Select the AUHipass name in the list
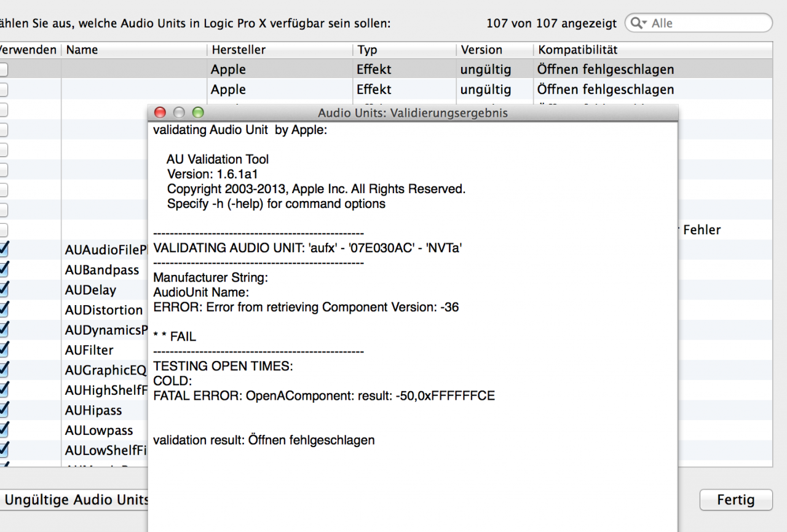 [93, 410]
